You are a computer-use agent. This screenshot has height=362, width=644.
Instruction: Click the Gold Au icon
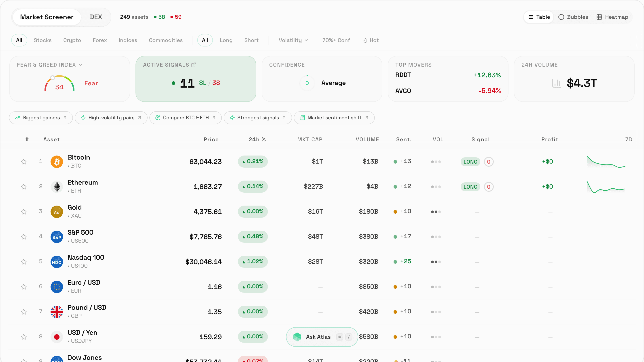57,212
